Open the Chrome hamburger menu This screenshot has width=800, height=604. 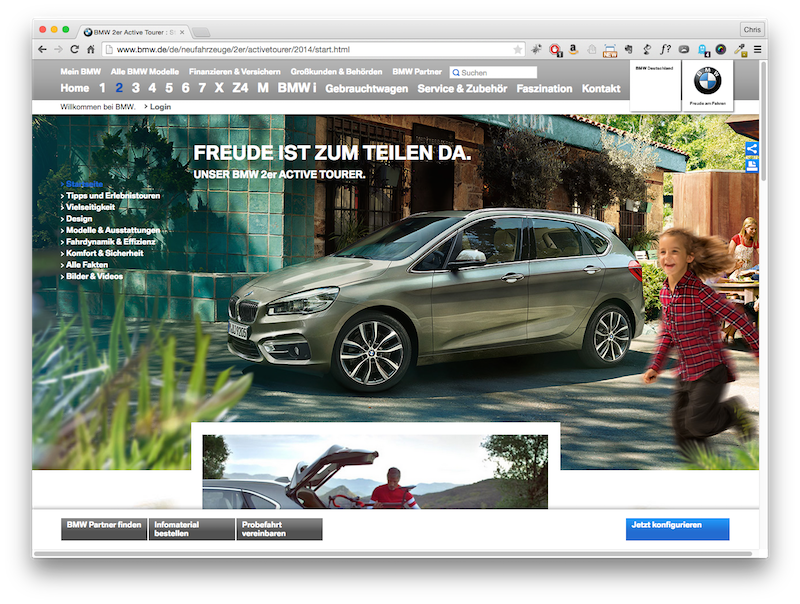[757, 49]
